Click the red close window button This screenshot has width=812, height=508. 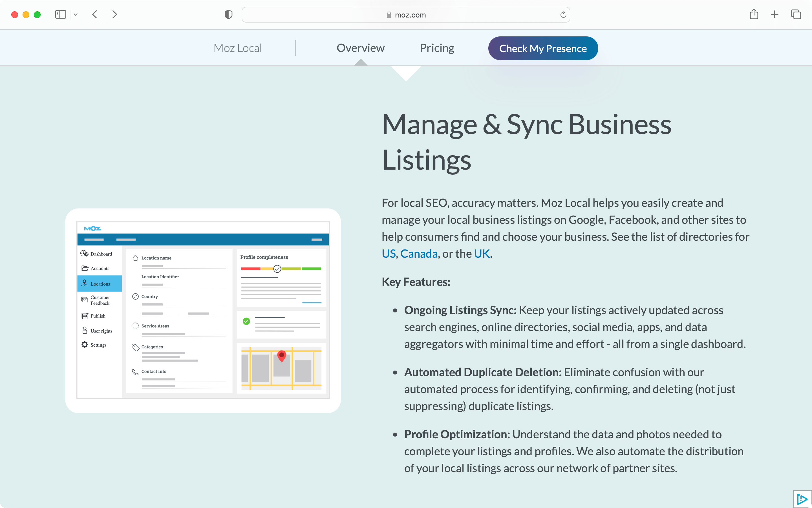click(x=14, y=14)
